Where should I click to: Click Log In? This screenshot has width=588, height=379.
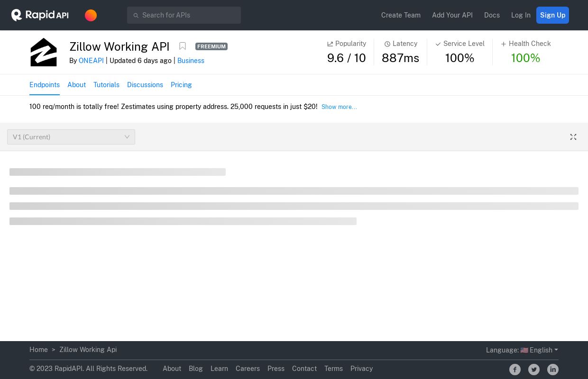click(521, 15)
